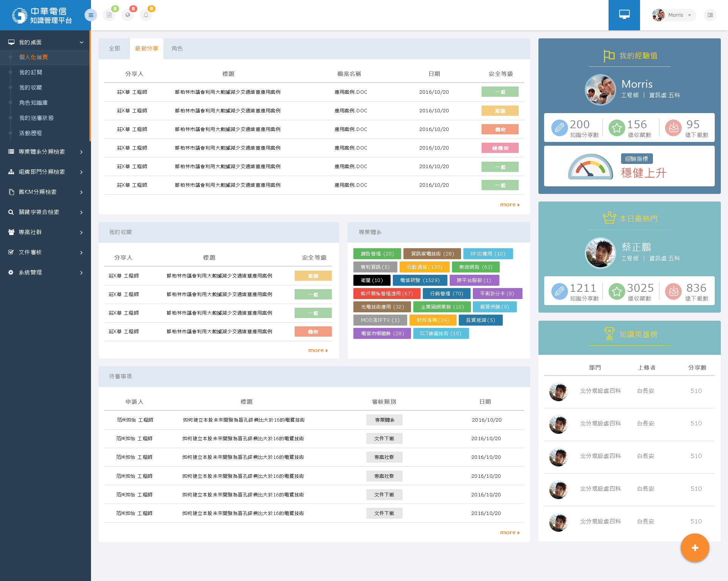Viewport: 728px width, 581px height.
Task: Click 蔡正鵬's 知識分享數 paperclip icon
Action: pyautogui.click(x=559, y=291)
